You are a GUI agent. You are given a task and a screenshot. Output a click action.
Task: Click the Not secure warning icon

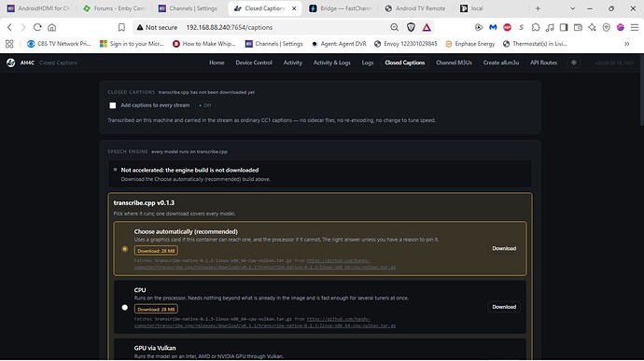pyautogui.click(x=140, y=27)
